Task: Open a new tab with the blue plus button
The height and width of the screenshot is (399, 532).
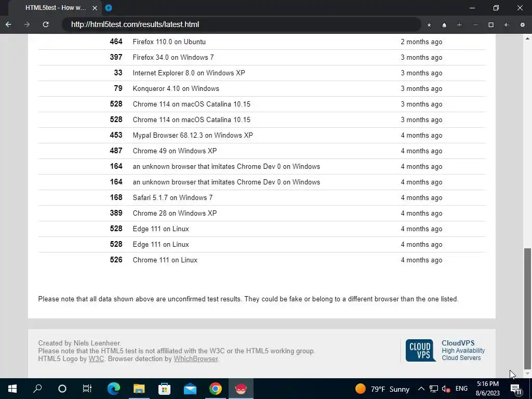Action: [x=109, y=7]
